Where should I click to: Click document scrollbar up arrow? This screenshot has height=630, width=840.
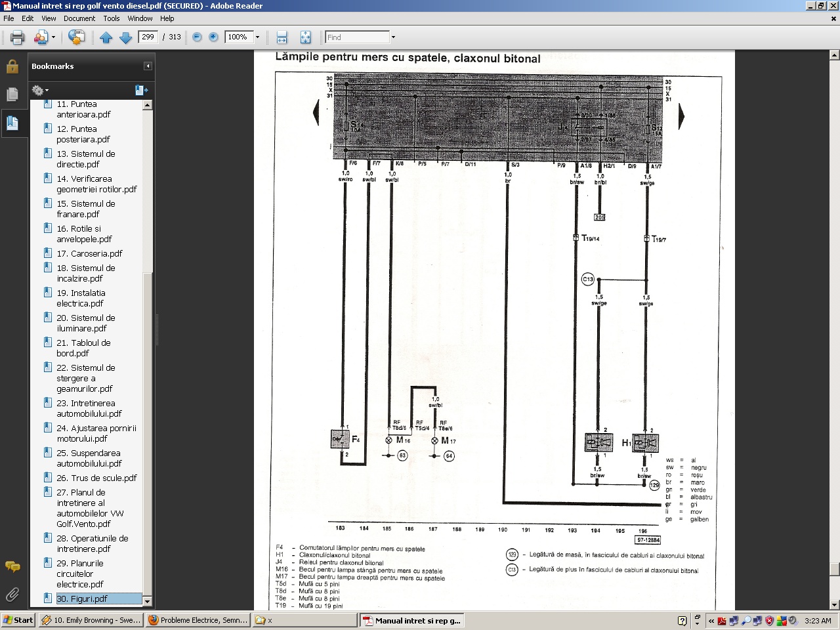[x=834, y=55]
